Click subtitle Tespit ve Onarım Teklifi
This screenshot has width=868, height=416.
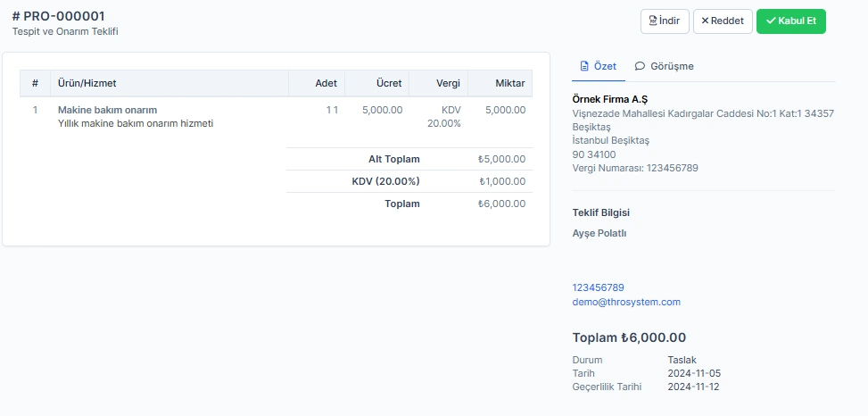click(65, 31)
